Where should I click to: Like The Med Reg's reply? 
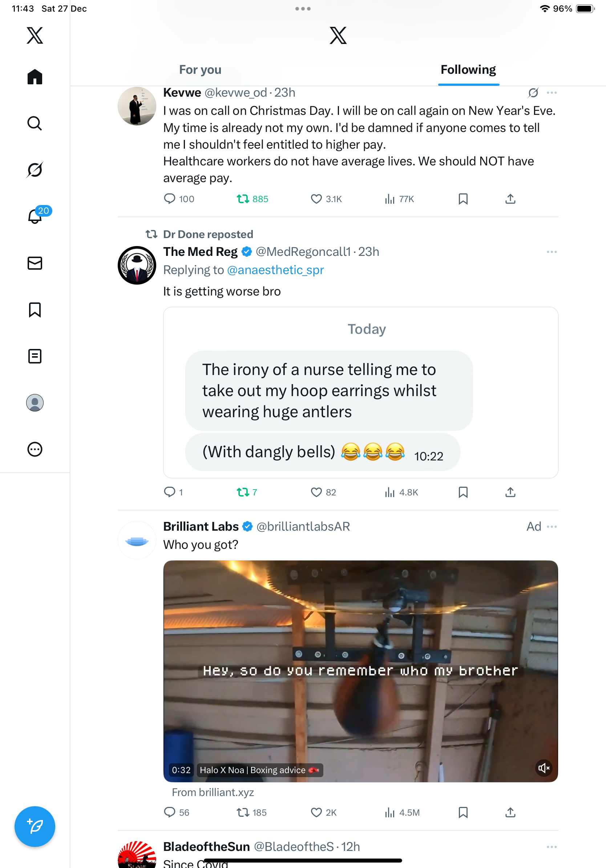point(316,492)
